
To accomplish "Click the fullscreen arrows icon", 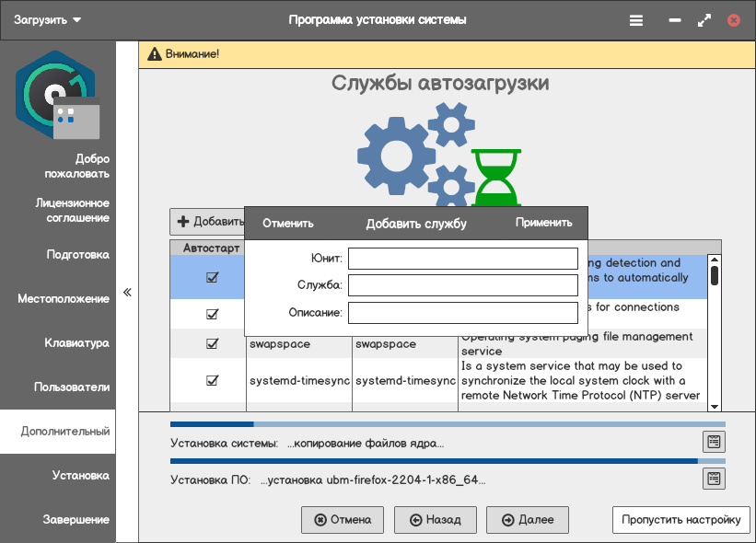I will coord(704,20).
